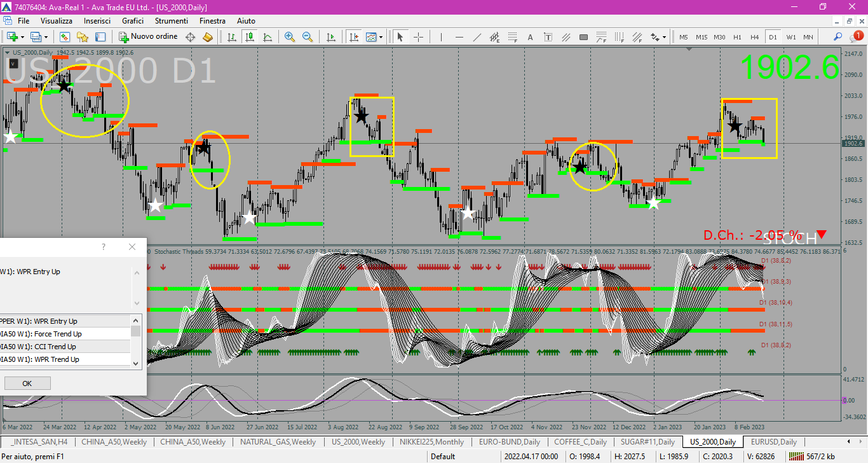The width and height of the screenshot is (868, 463).
Task: Select the text 'A' tool
Action: (530, 37)
